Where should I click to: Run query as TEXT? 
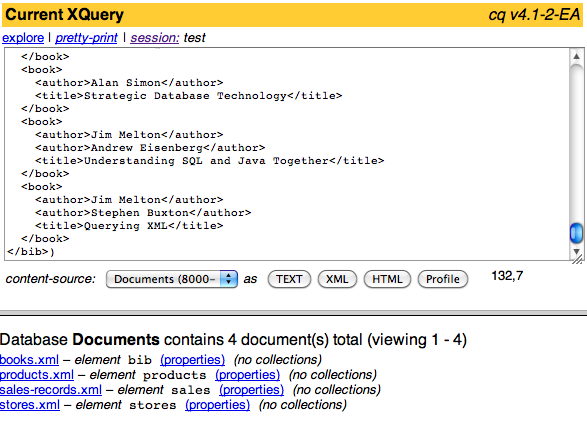pos(289,279)
